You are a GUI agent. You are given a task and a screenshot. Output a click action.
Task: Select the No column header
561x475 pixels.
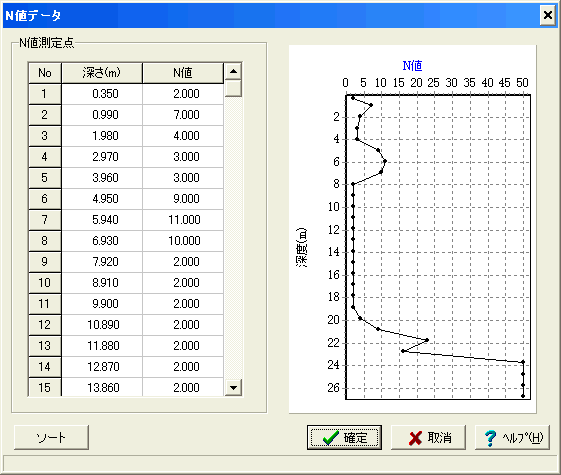[x=45, y=73]
